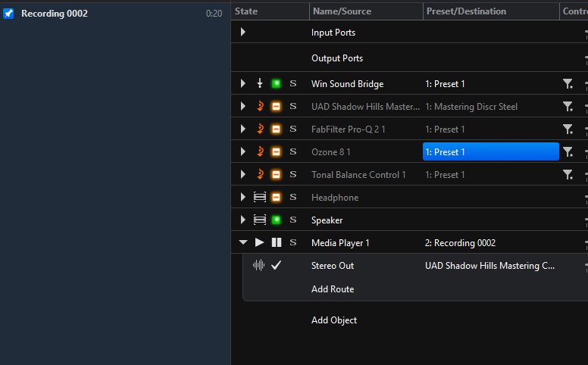588x365 pixels.
Task: Expand the UAD Shadow Hills Master row
Action: pos(243,107)
